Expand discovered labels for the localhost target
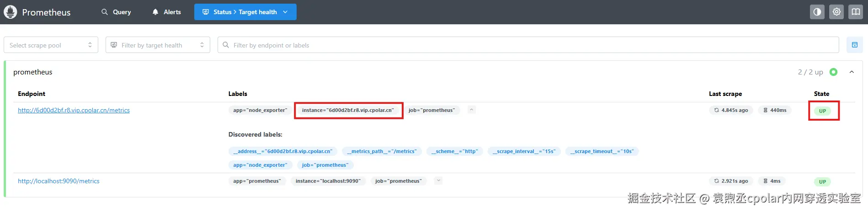 [438, 180]
